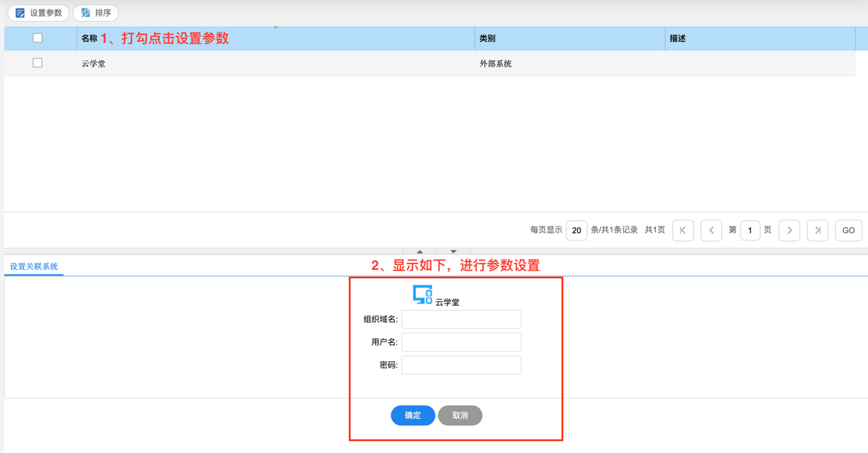
Task: Check the 云学堂 row checkbox
Action: pos(38,63)
